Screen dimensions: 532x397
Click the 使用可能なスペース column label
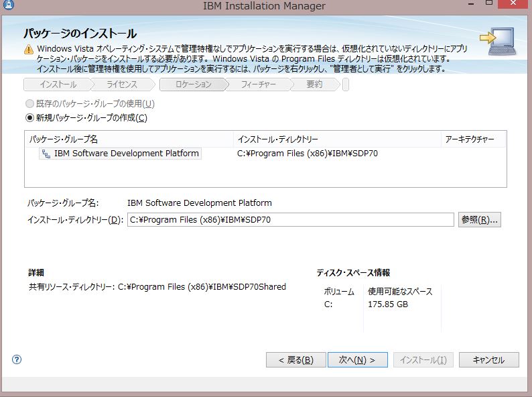401,292
